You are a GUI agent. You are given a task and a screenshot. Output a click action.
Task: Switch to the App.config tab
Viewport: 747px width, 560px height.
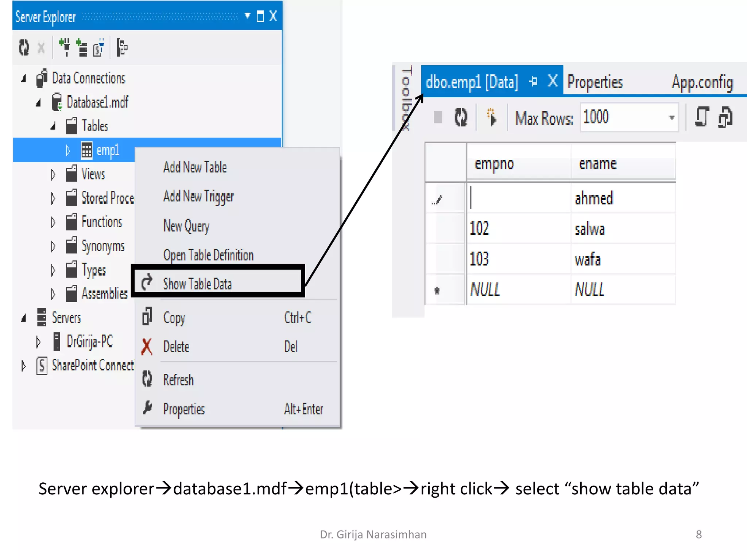pyautogui.click(x=702, y=82)
